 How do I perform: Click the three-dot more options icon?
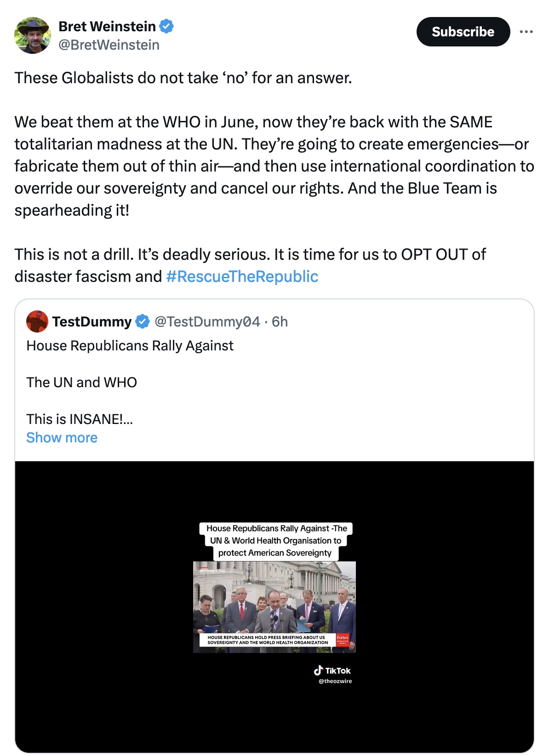(x=526, y=32)
